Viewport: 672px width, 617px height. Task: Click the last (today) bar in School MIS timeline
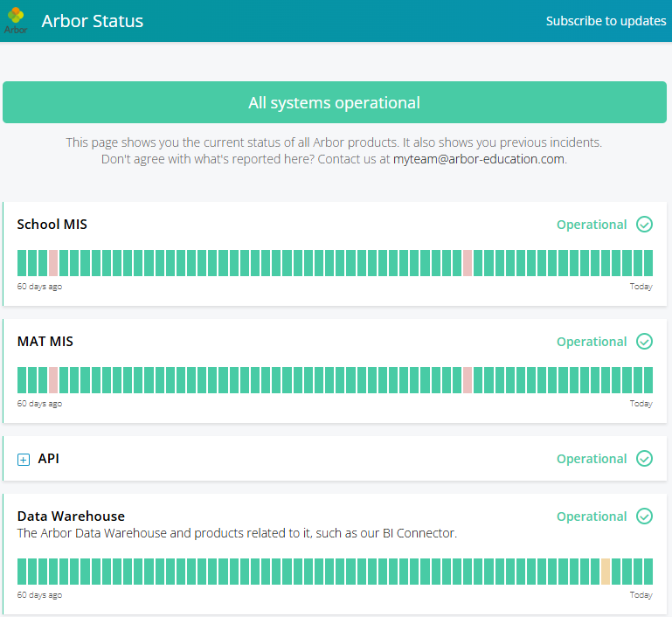(648, 263)
